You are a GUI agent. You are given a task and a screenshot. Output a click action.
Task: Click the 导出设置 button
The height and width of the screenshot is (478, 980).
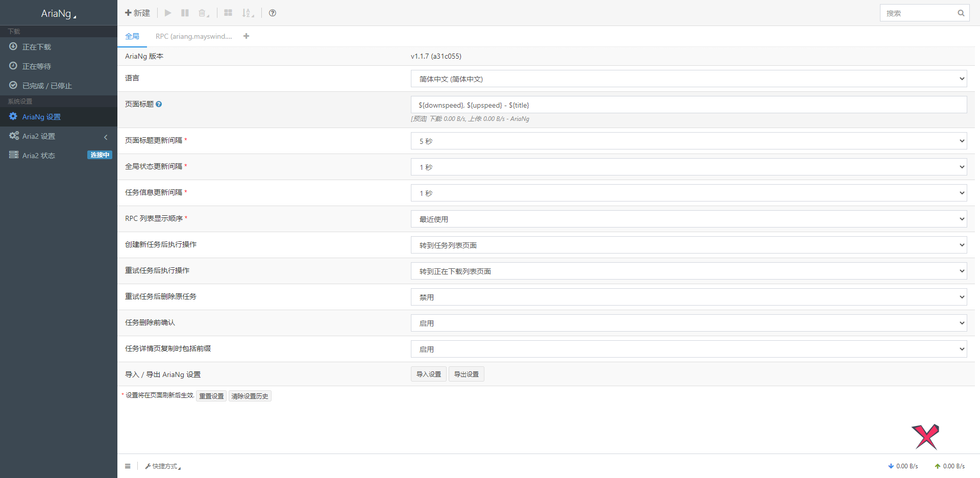(467, 374)
